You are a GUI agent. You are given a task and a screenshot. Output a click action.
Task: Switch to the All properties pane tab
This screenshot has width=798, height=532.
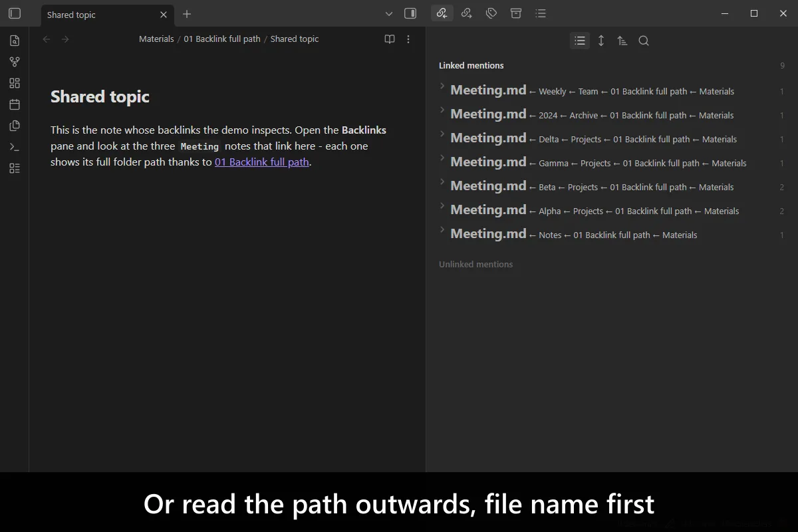516,13
